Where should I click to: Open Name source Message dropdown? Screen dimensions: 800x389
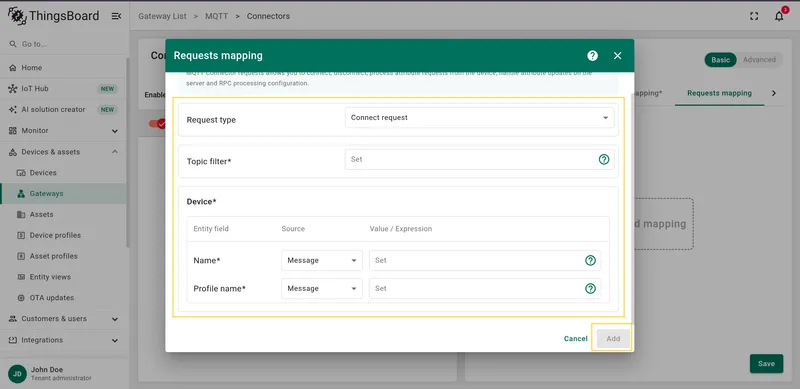(x=322, y=260)
